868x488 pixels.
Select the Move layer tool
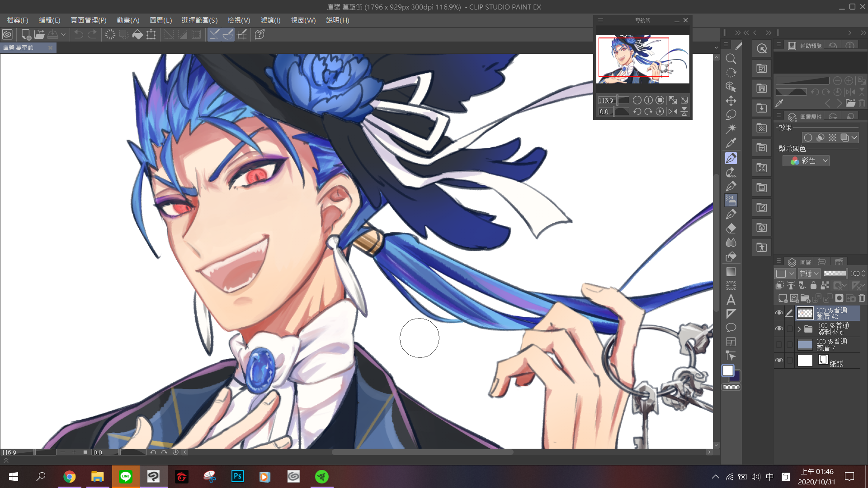click(x=731, y=101)
